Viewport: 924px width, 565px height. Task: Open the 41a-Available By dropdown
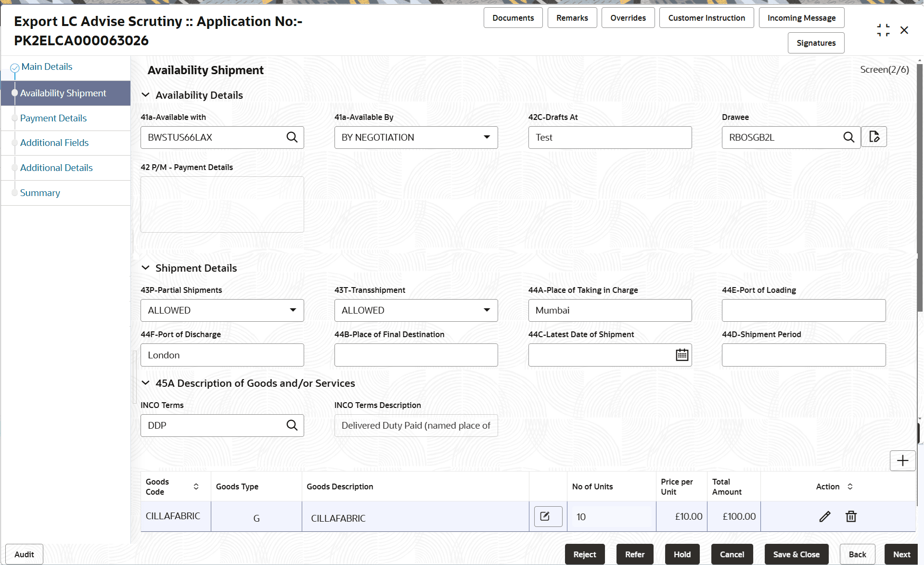pyautogui.click(x=487, y=137)
